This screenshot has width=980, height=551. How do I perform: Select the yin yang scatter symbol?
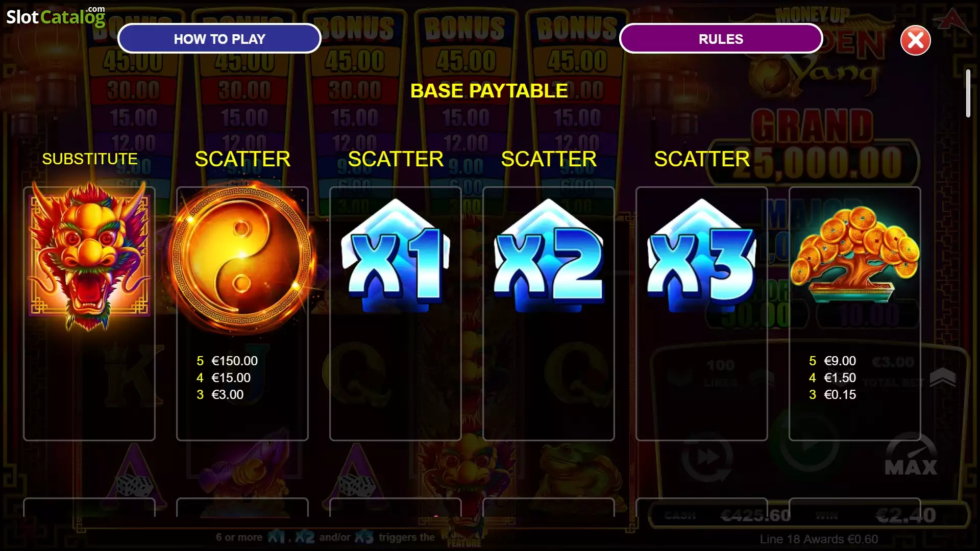pos(242,258)
